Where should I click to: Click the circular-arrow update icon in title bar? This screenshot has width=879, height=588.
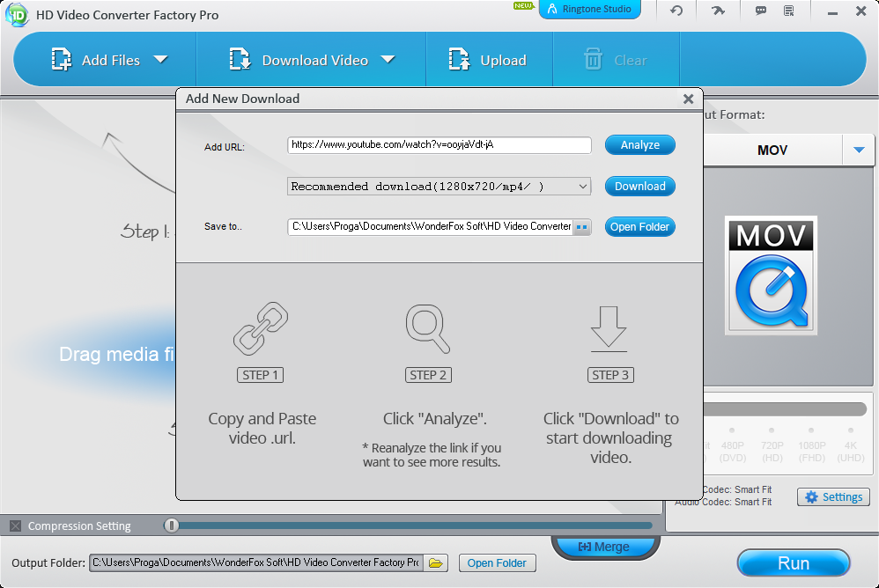tap(676, 11)
